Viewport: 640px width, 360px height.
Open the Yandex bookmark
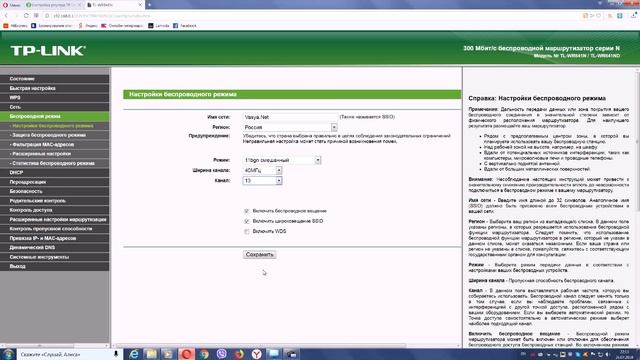pos(88,26)
